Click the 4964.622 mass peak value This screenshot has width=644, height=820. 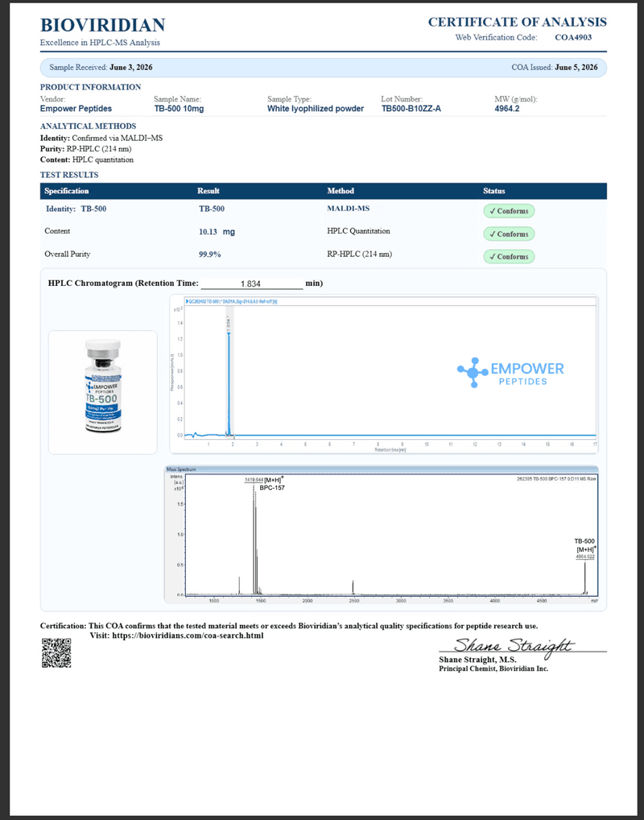pos(585,557)
